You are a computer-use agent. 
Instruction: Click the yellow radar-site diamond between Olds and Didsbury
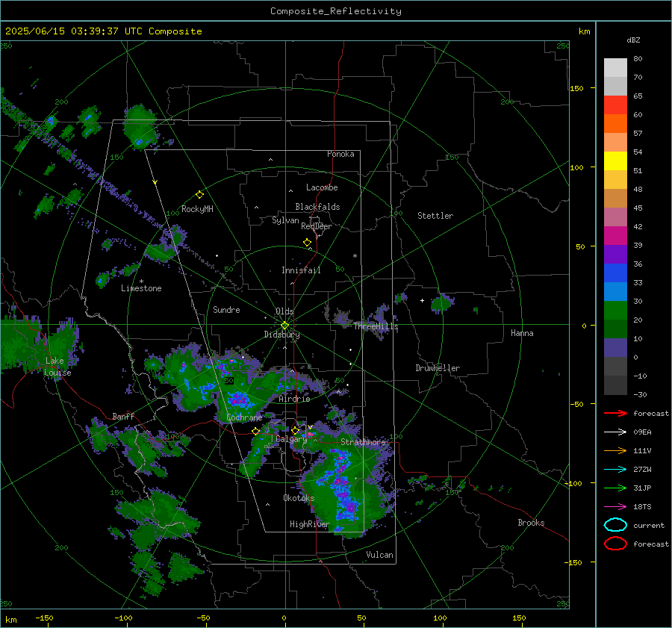[x=284, y=326]
